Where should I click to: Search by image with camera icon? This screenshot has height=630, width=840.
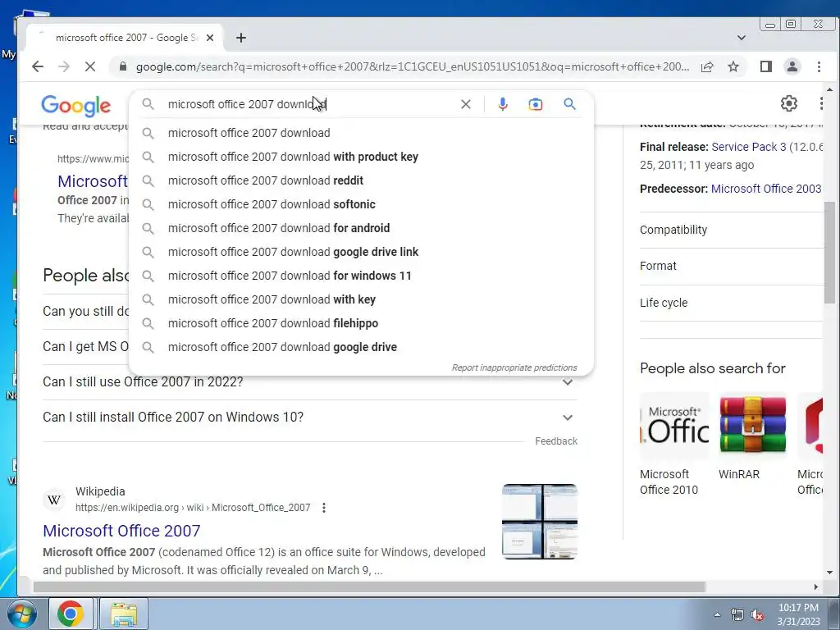click(x=535, y=104)
